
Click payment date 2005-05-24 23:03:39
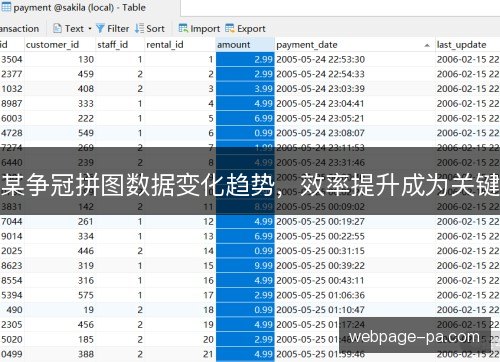(355, 89)
